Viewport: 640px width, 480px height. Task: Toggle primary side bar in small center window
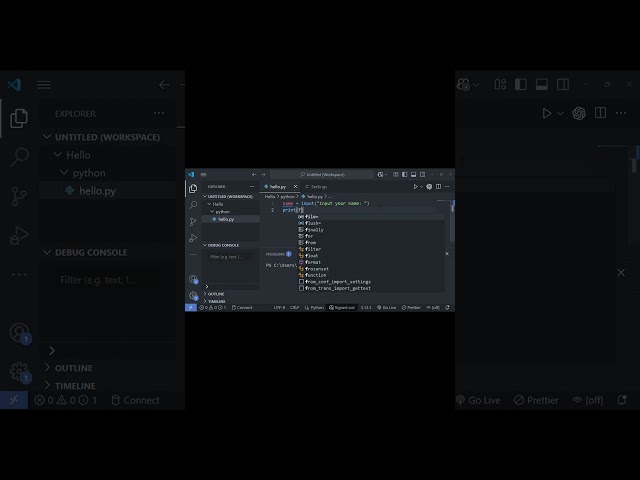coord(404,174)
